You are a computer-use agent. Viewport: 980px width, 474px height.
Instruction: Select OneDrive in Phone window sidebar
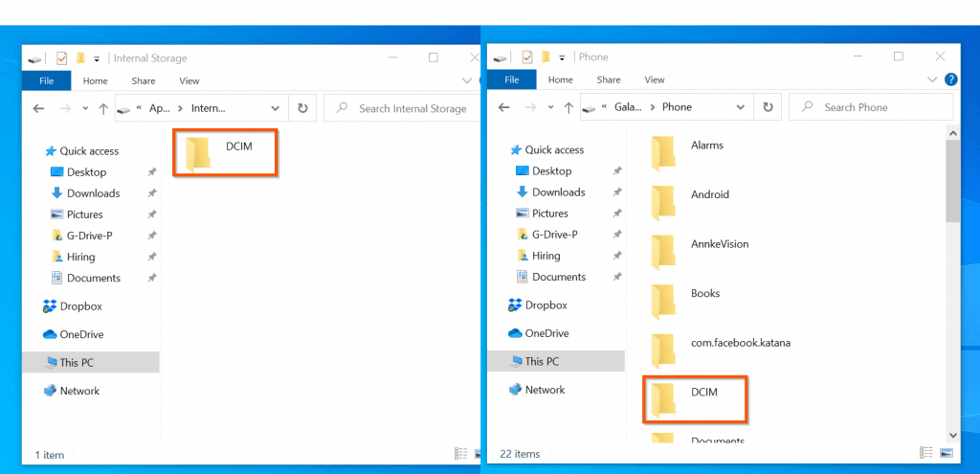(539, 333)
